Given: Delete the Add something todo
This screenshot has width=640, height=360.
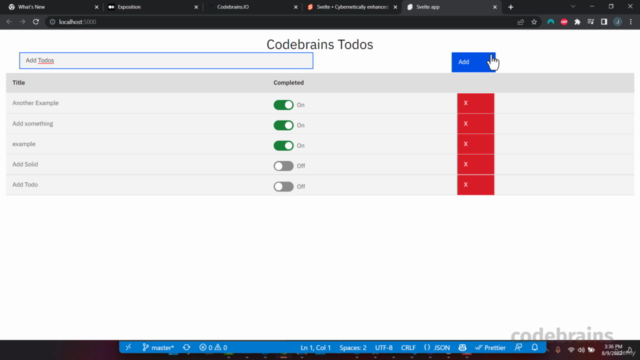Looking at the screenshot, I should (476, 124).
